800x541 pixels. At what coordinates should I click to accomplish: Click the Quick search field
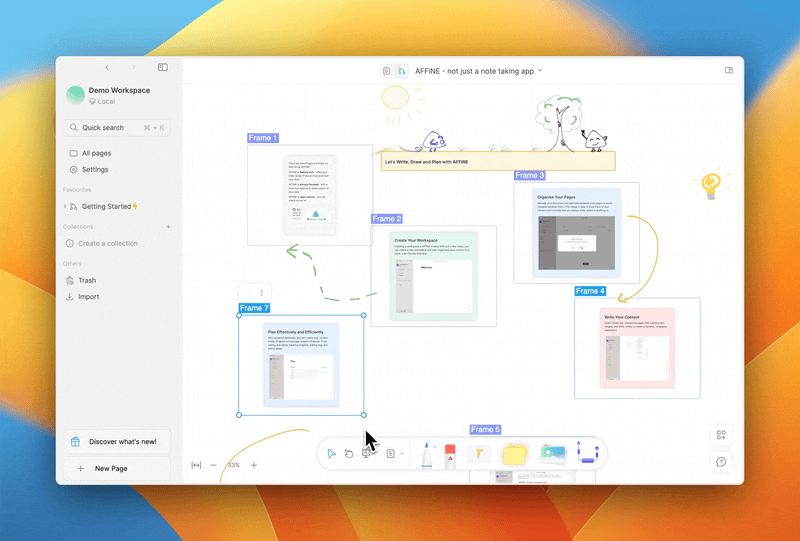click(x=117, y=128)
